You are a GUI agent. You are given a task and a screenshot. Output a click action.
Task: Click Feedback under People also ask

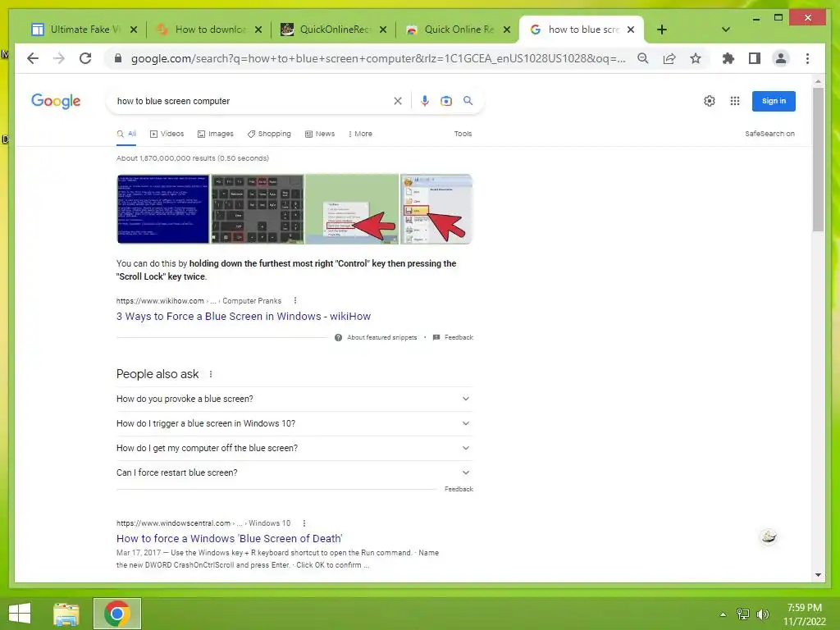[x=459, y=489]
